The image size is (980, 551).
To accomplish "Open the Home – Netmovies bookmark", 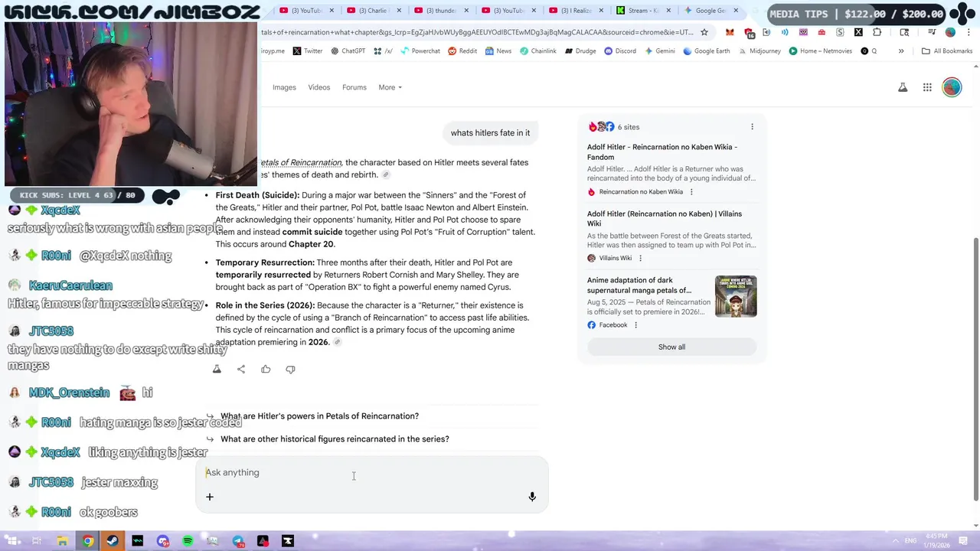I will (x=820, y=51).
